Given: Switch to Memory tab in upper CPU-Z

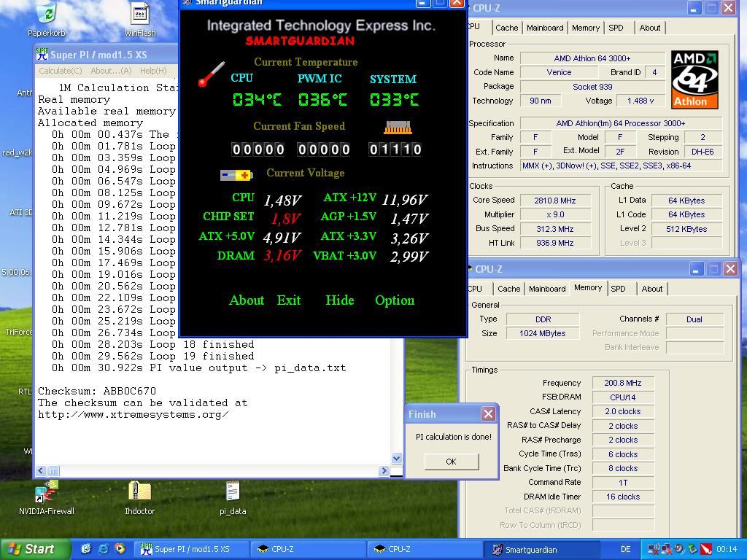Looking at the screenshot, I should (586, 28).
